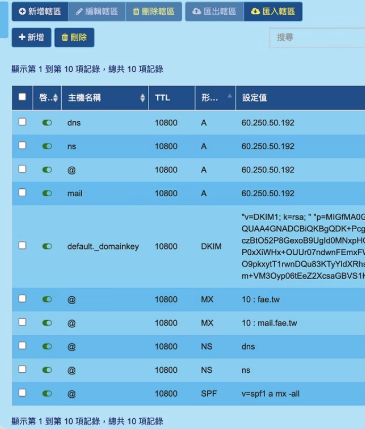Viewport: 365px width, 429px height.
Task: Toggle the enable switch for the ns A record
Action: point(47,146)
